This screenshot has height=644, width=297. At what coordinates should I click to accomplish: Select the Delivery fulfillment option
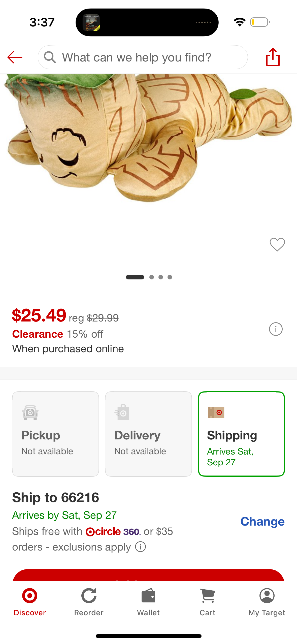pos(148,434)
